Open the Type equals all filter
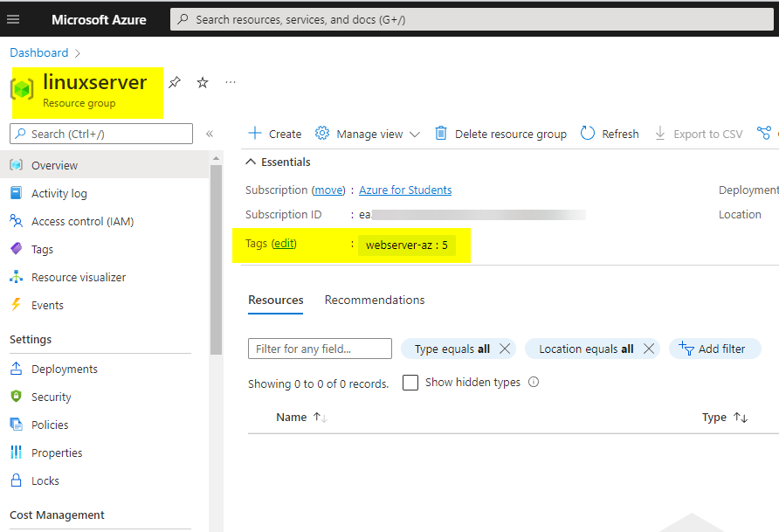This screenshot has height=532, width=779. tap(452, 349)
